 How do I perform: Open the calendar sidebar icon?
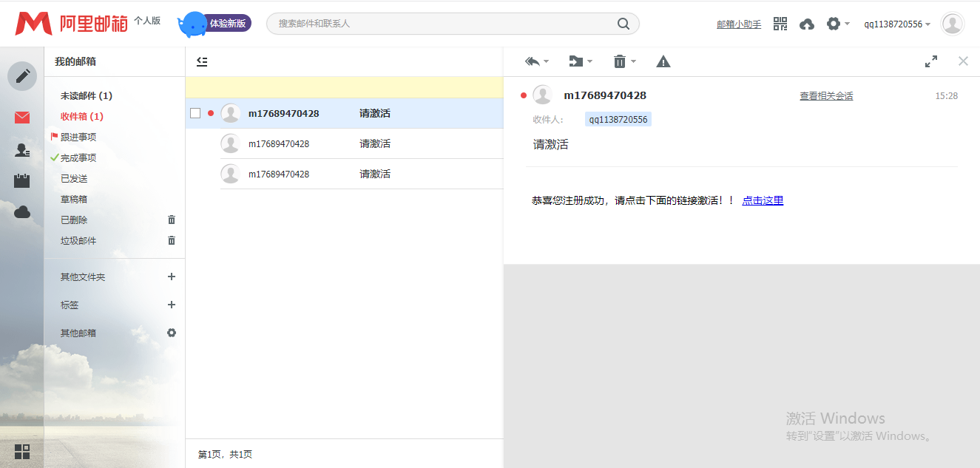coord(22,180)
